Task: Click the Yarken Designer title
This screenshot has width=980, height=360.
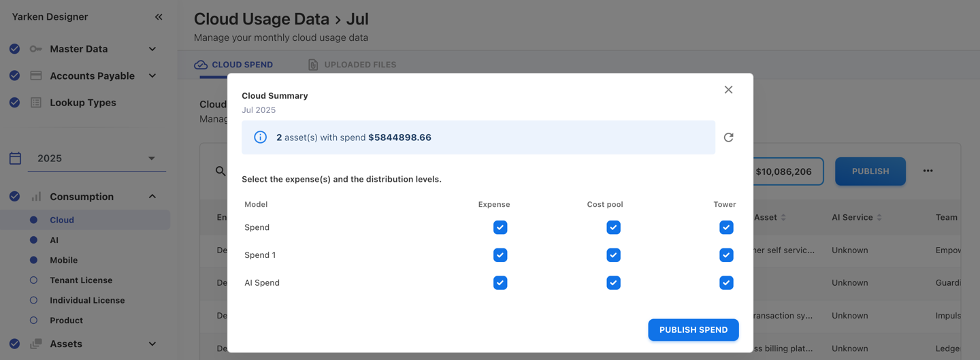Action: [50, 17]
